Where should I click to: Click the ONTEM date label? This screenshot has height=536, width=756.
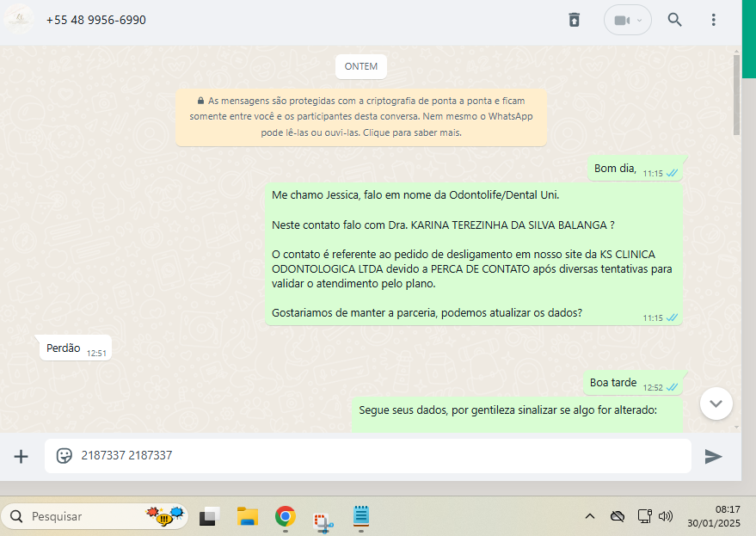pos(361,66)
